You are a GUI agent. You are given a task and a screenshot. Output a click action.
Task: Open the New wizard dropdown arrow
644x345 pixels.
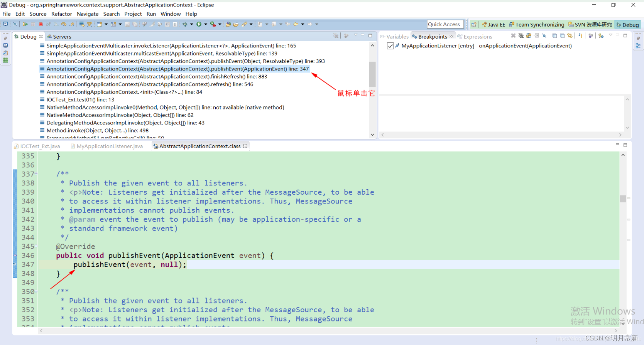tap(106, 24)
